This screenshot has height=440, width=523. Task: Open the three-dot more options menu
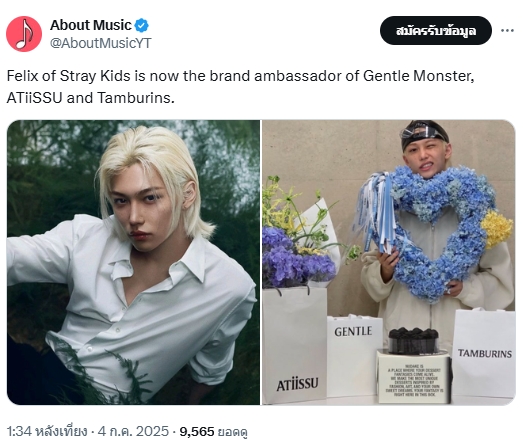(x=507, y=30)
